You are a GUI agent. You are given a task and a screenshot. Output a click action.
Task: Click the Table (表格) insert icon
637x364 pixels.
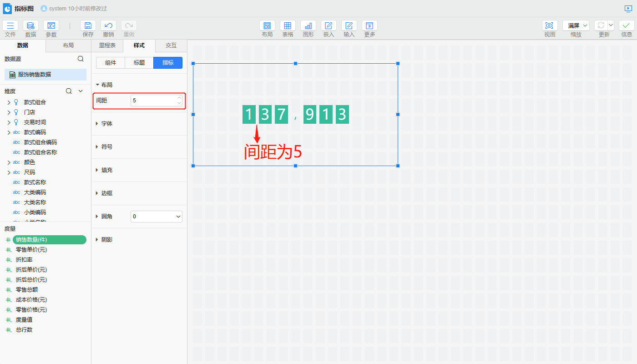pyautogui.click(x=288, y=26)
